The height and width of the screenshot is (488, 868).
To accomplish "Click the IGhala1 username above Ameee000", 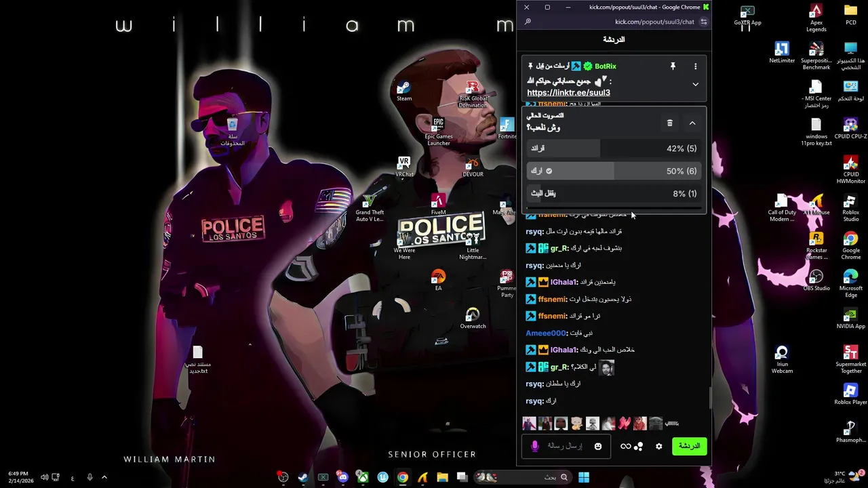I will coord(564,282).
